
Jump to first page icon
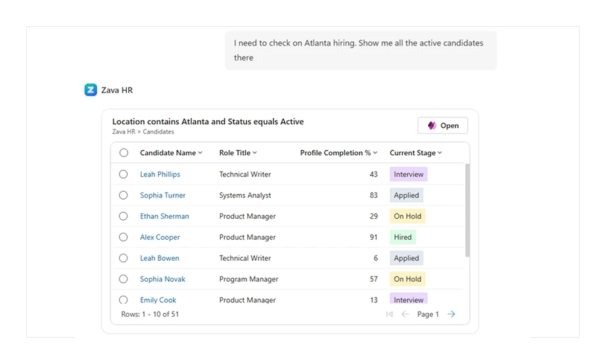point(390,314)
